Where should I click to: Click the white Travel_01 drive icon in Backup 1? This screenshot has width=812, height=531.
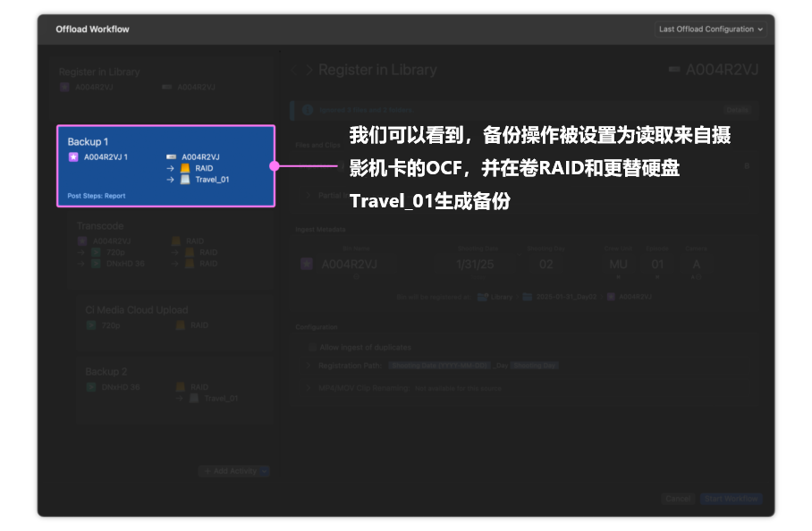point(185,180)
